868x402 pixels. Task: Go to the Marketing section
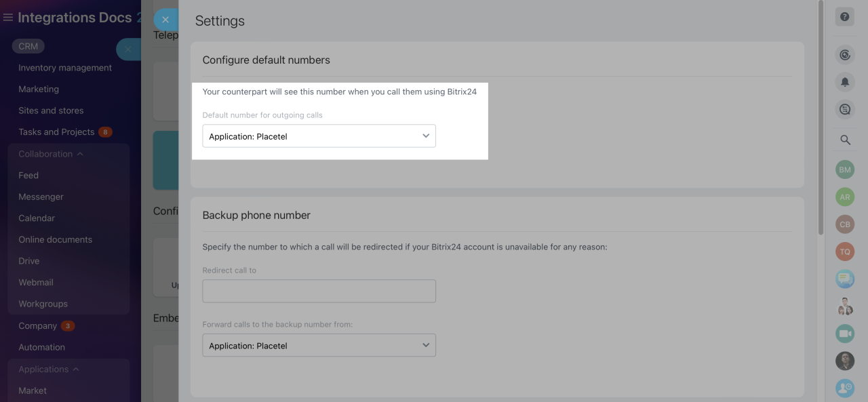(x=39, y=89)
